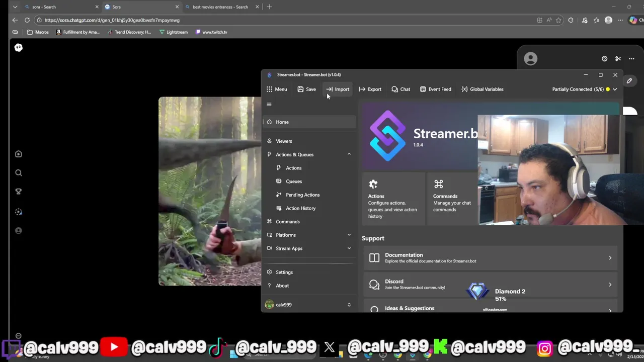
Task: Open the Trend Discovery bookmark
Action: click(129, 32)
